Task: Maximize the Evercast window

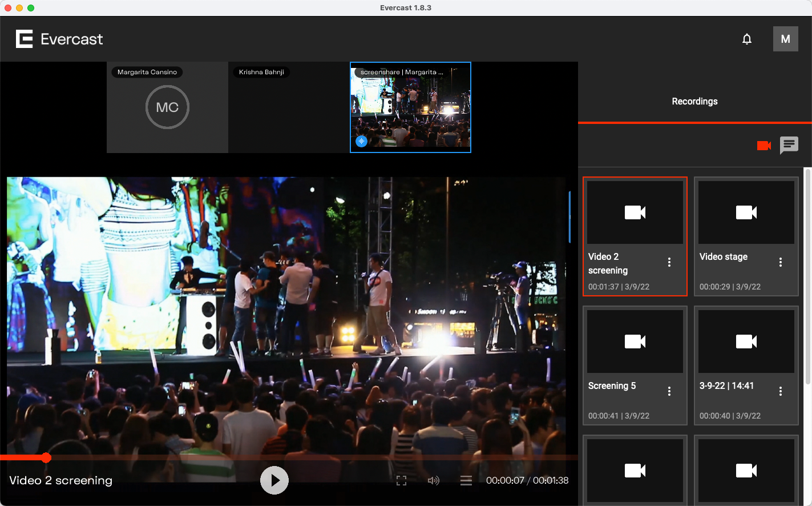Action: point(31,8)
